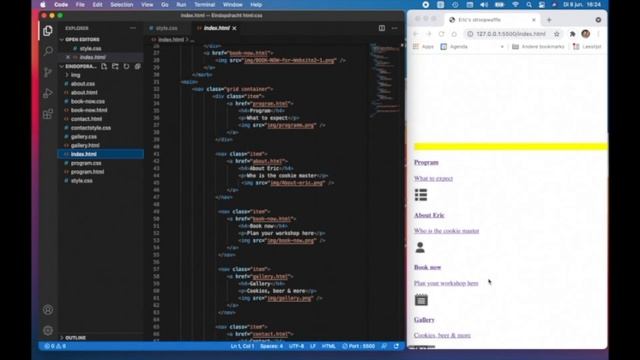Open the Spotlight search in menu bar
Screen dimensions: 640x360
pyautogui.click(x=529, y=4)
